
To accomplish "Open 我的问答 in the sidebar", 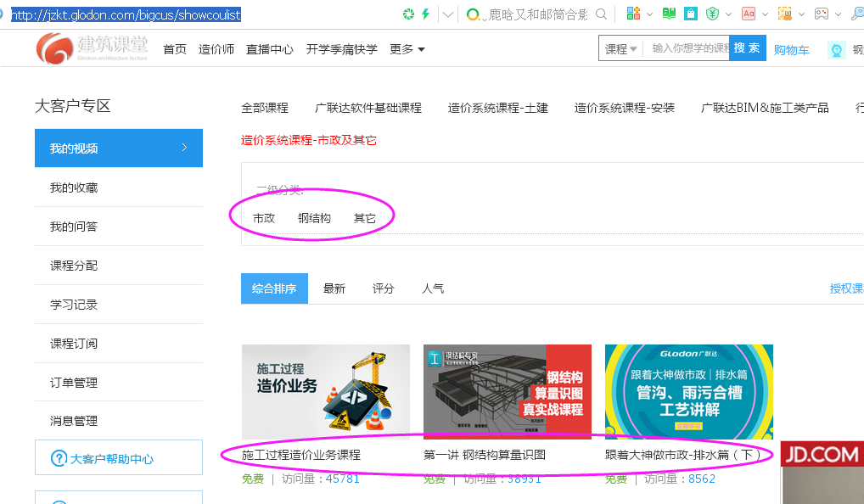I will pos(74,227).
